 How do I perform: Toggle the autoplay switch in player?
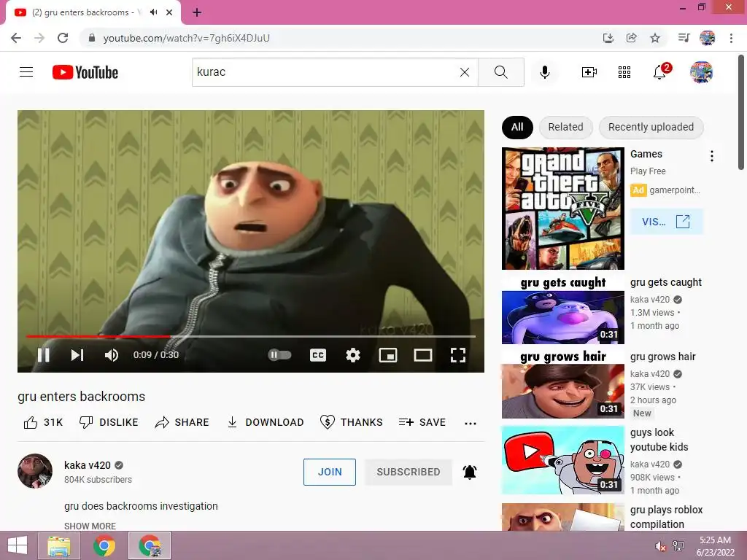coord(279,355)
